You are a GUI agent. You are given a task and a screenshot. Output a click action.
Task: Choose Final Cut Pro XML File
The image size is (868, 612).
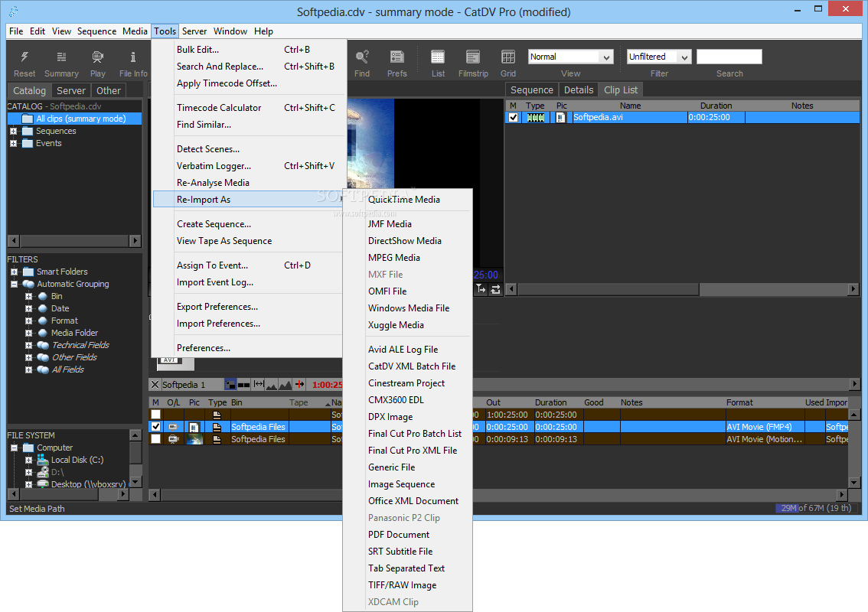pos(407,451)
